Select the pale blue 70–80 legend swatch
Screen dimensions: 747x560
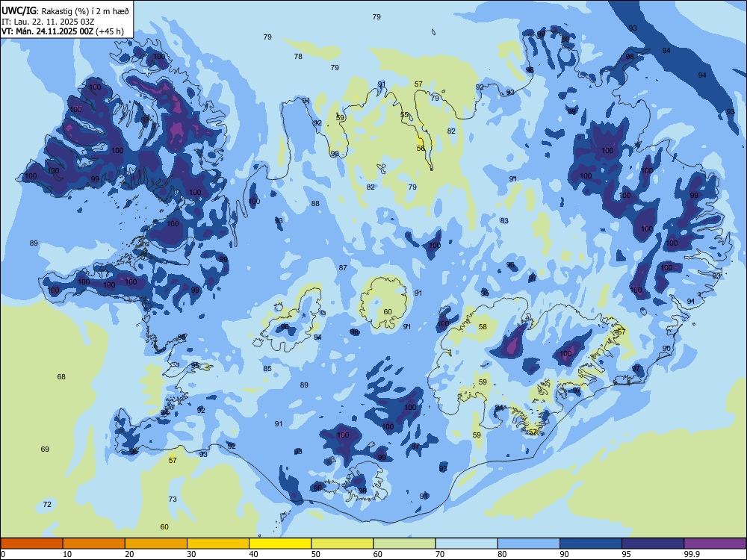pos(467,544)
